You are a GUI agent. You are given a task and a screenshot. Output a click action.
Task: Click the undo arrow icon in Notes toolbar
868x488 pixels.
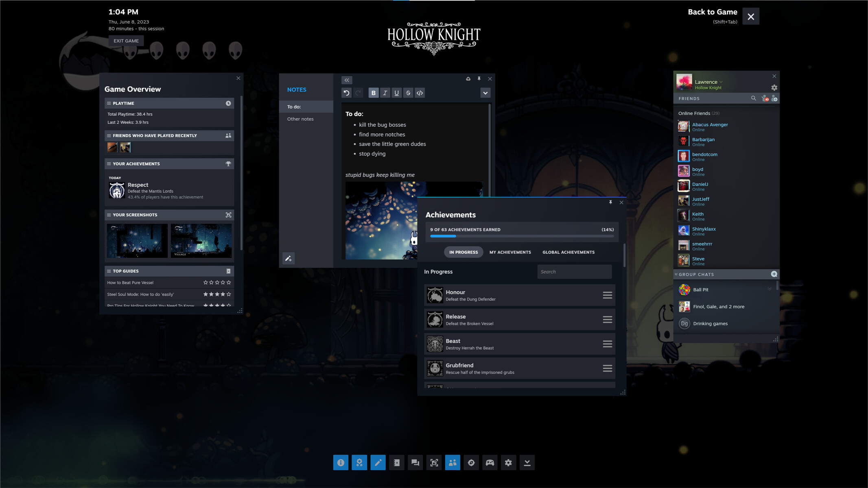pos(347,93)
